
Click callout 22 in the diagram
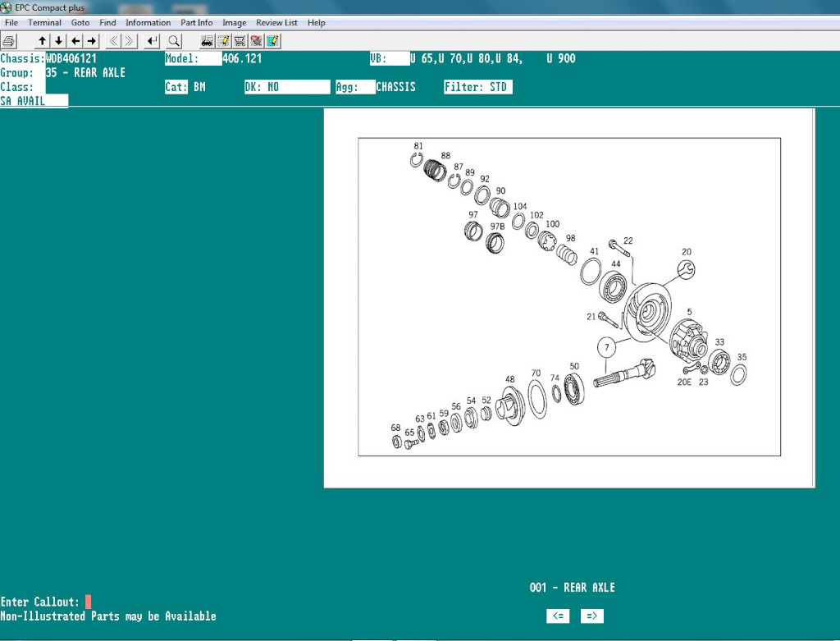coord(628,240)
